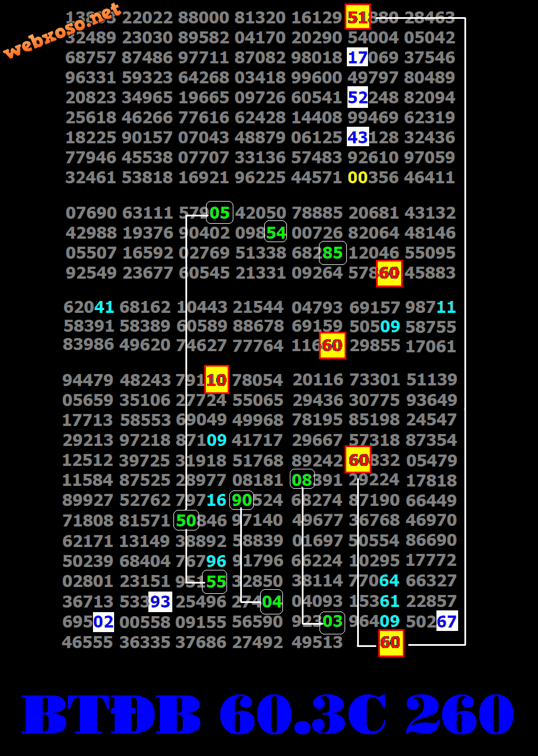This screenshot has width=538, height=756.
Task: Select the red 60 marker above 29224
Action: coord(359,460)
